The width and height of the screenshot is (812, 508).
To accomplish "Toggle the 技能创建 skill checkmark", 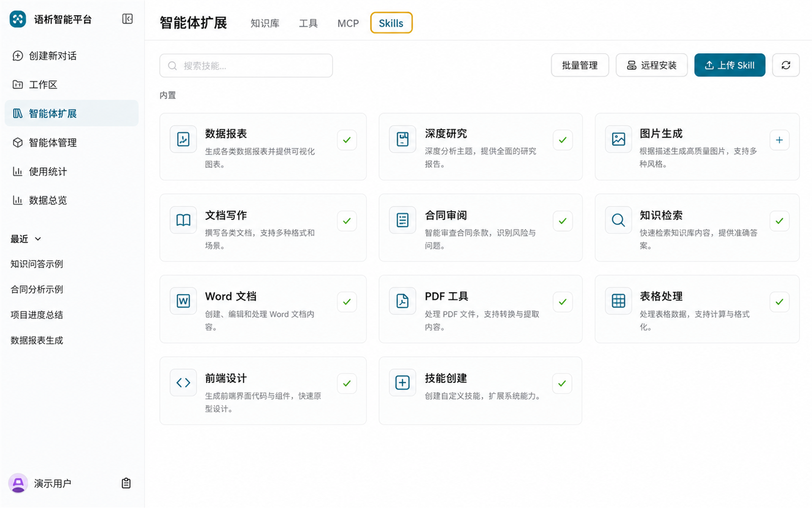I will pos(562,384).
